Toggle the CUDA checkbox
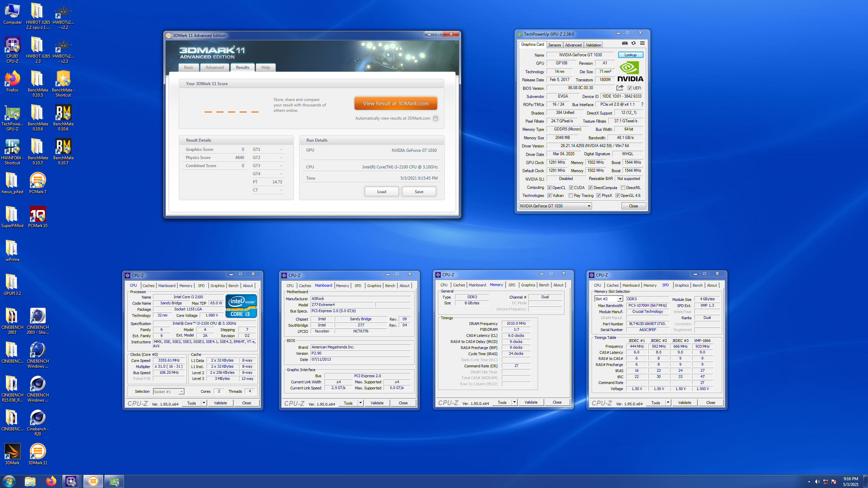 point(571,188)
